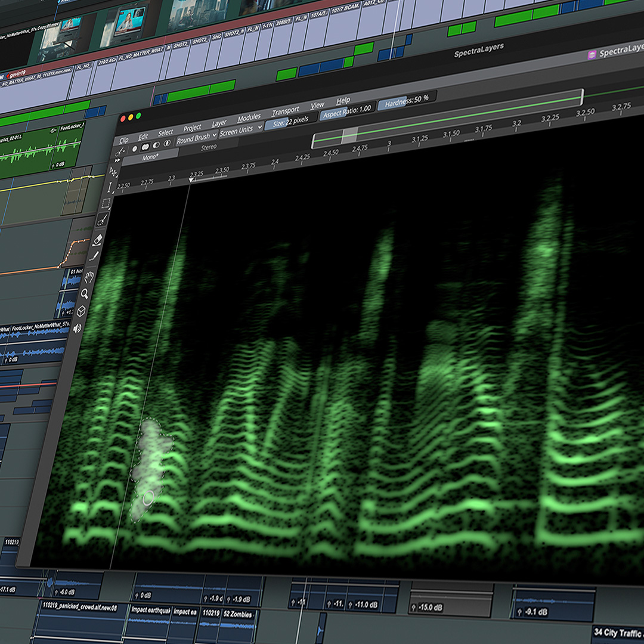The height and width of the screenshot is (644, 644).
Task: Select the 34 City Traffic audio clip
Action: (618, 633)
